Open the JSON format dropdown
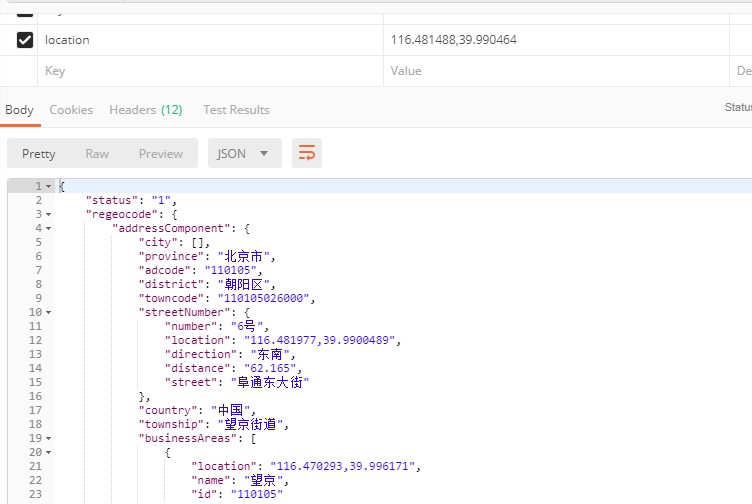The image size is (752, 504). pyautogui.click(x=245, y=153)
